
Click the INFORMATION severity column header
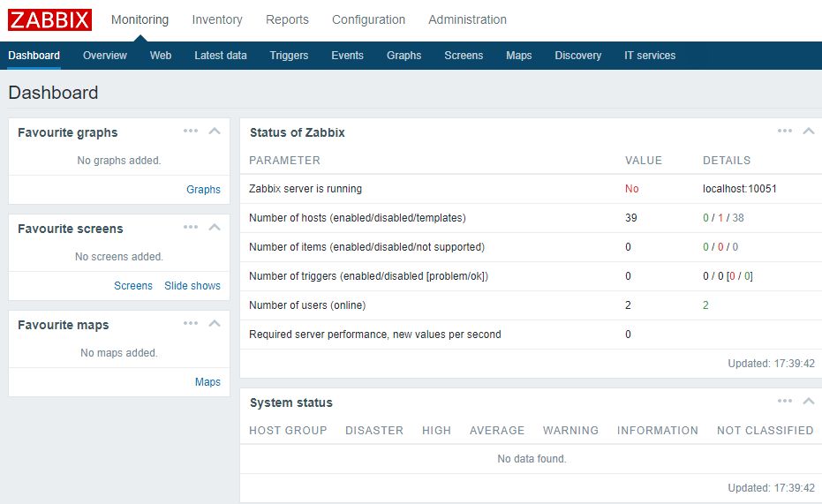click(x=658, y=431)
